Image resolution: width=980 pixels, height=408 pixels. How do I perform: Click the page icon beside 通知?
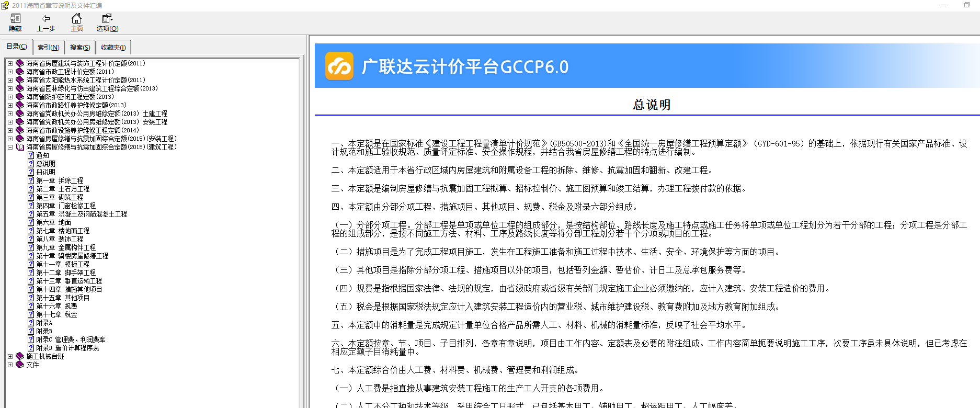31,155
